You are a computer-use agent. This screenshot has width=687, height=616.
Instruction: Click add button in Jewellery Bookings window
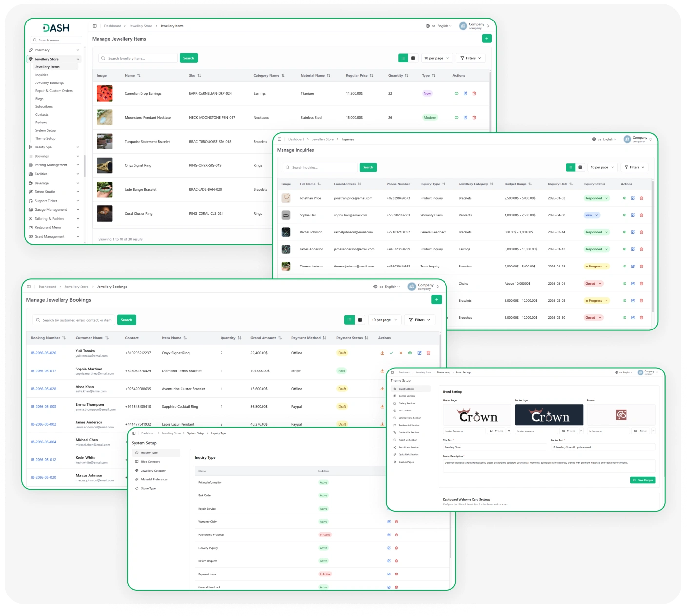[437, 299]
